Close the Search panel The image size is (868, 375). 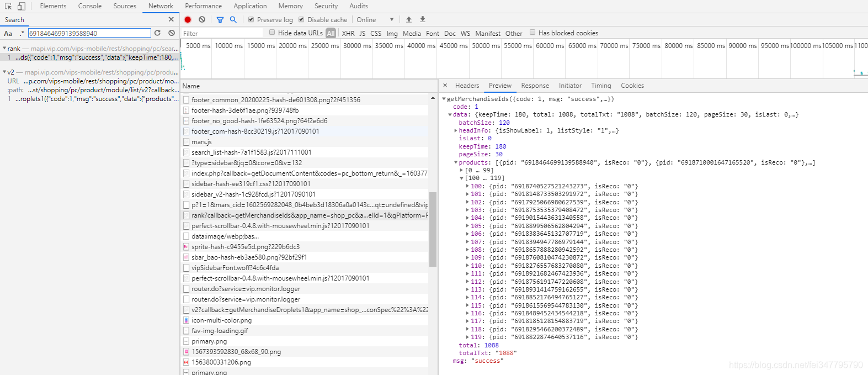[171, 19]
